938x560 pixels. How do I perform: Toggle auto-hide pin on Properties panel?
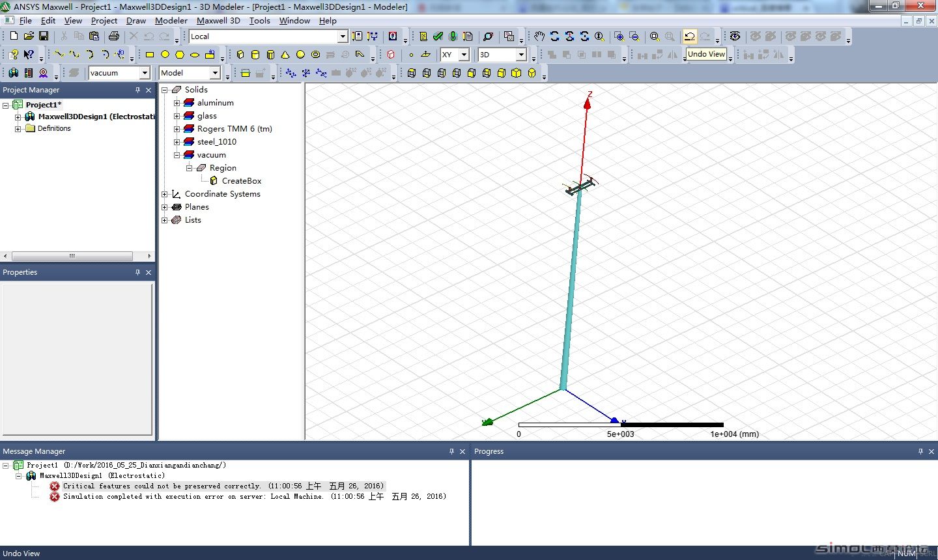(137, 272)
